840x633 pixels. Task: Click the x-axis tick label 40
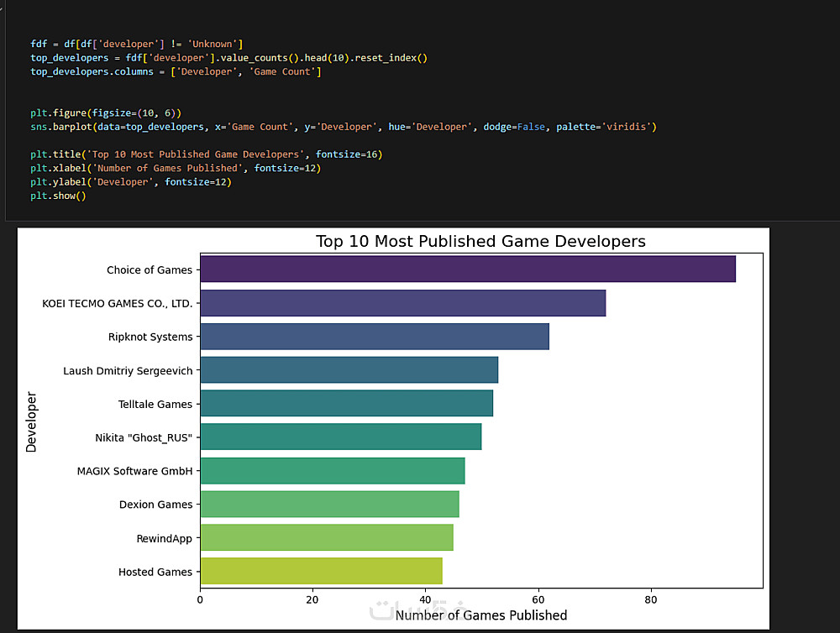tap(425, 599)
